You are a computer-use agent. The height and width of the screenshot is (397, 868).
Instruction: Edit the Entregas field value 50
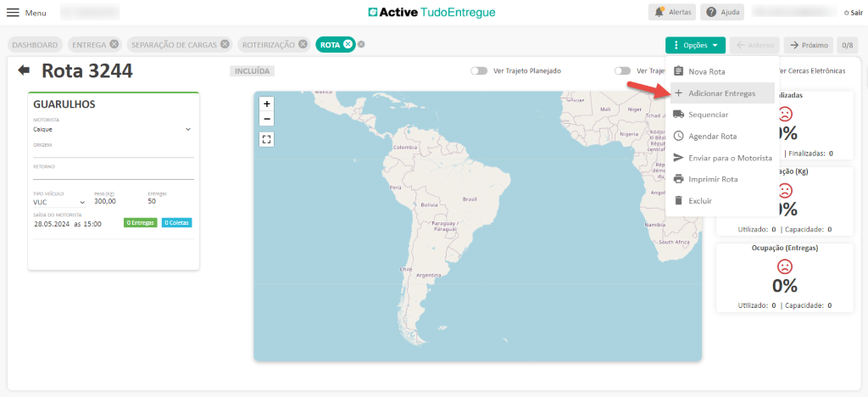(152, 202)
